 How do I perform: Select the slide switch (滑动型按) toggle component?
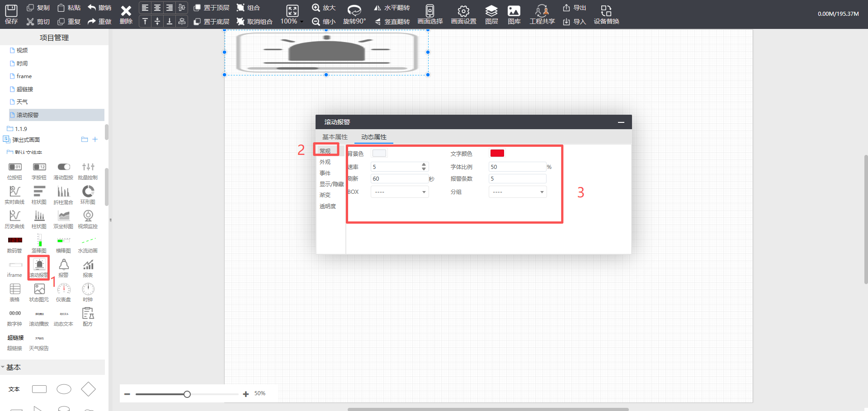tap(64, 170)
